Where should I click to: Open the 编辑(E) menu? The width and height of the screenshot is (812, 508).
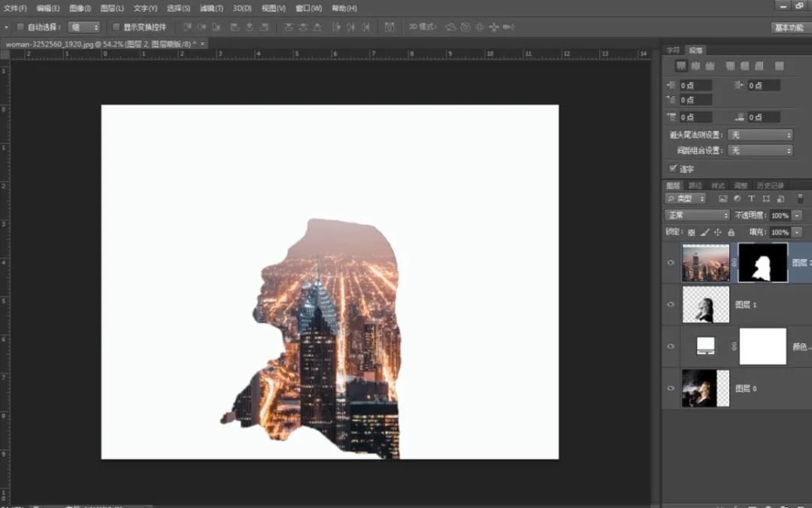[x=47, y=8]
